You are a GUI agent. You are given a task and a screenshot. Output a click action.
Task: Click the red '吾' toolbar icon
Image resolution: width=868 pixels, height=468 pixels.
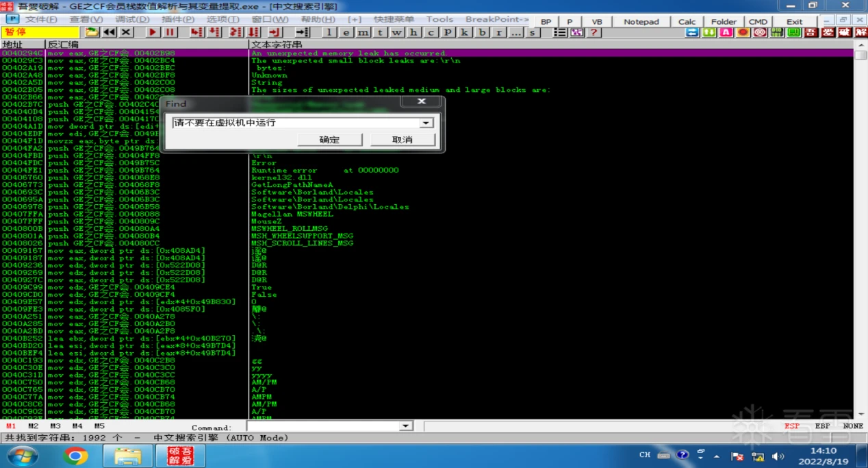click(810, 32)
